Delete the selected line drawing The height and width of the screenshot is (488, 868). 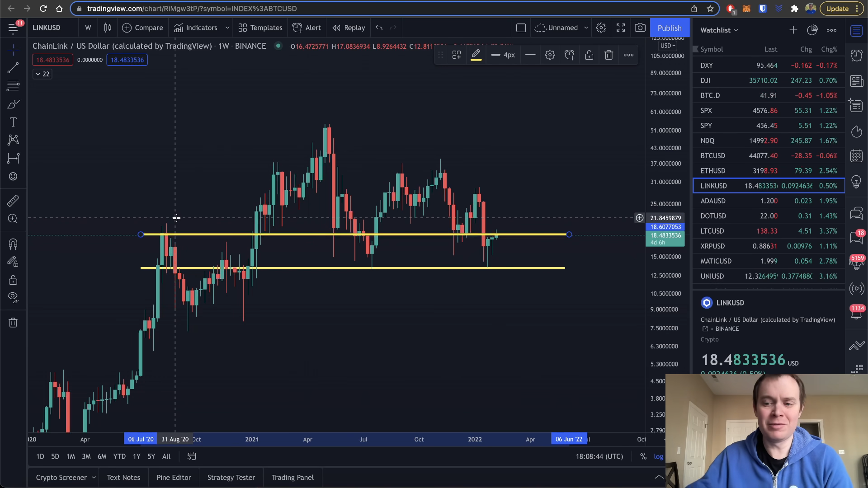(609, 55)
